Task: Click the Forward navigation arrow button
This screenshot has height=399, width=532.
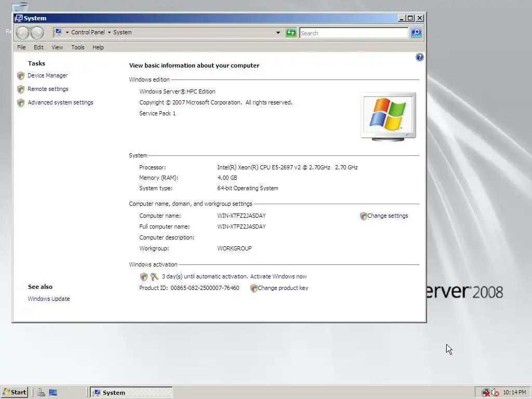Action: [x=37, y=33]
